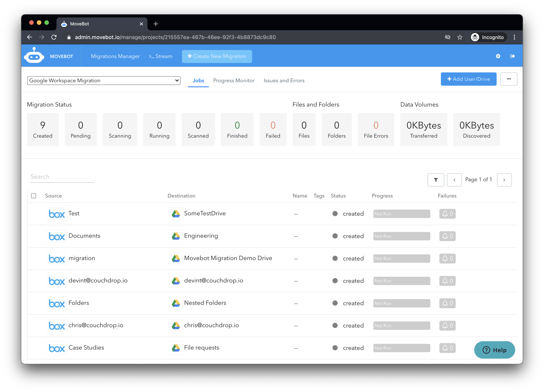The width and height of the screenshot is (544, 392).
Task: Go to previous page of jobs
Action: coord(454,180)
